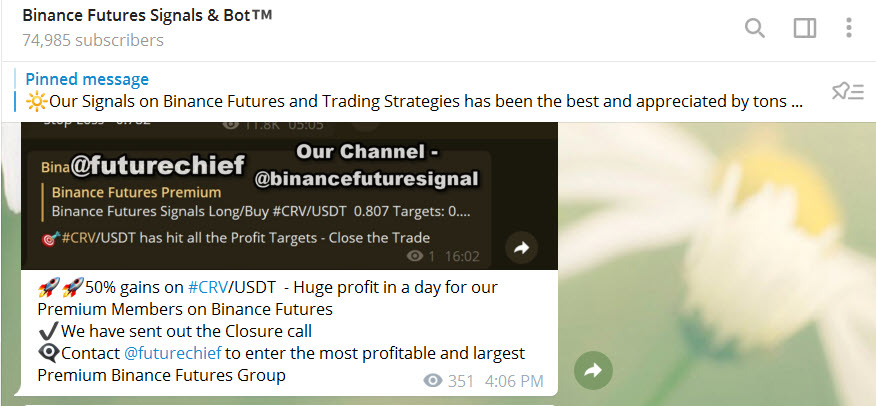Click the target emoji beside #CRV/USDT in the image
Viewport: 876px width, 406px height.
51,238
